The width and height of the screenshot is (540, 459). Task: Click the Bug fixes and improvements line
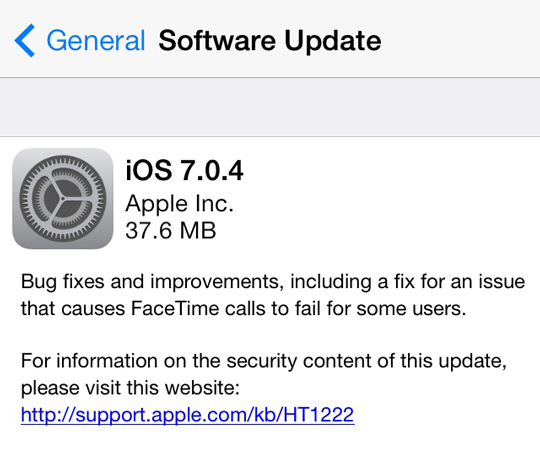(x=273, y=282)
